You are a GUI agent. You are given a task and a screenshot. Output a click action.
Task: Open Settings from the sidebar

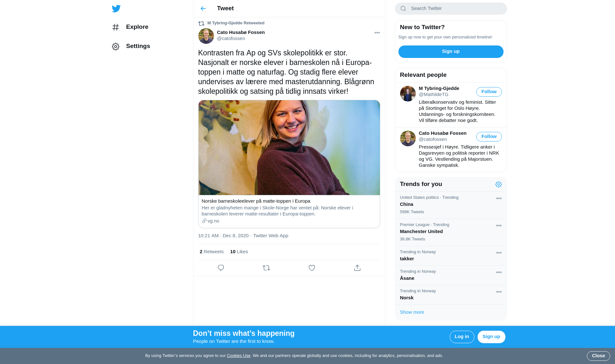(131, 46)
